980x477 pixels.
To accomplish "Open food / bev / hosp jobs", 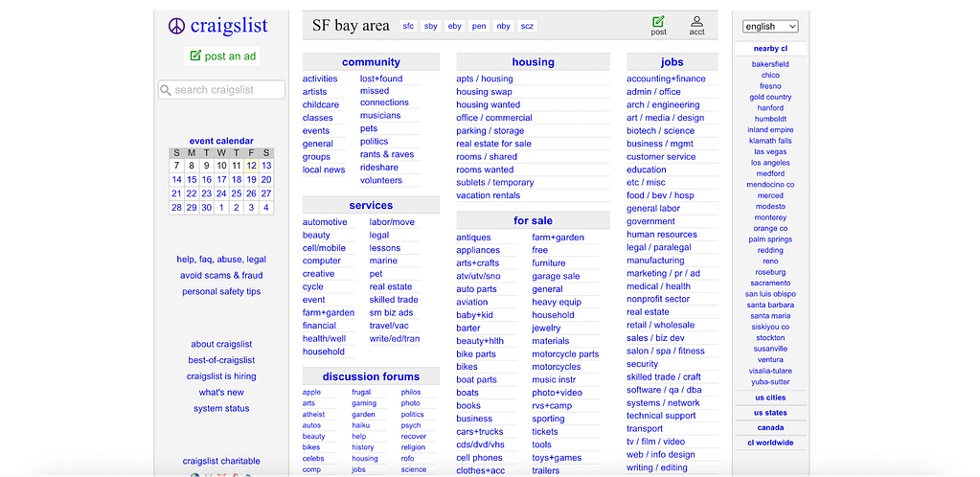I will [x=660, y=195].
